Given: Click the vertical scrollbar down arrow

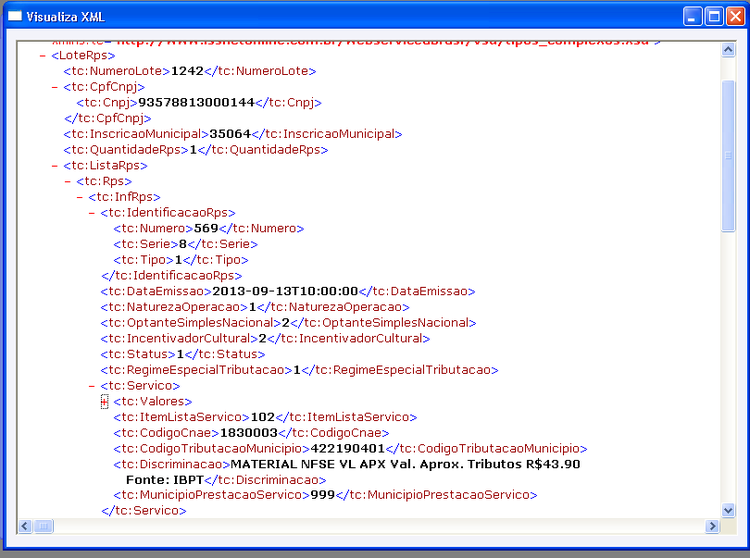Looking at the screenshot, I should [x=728, y=510].
